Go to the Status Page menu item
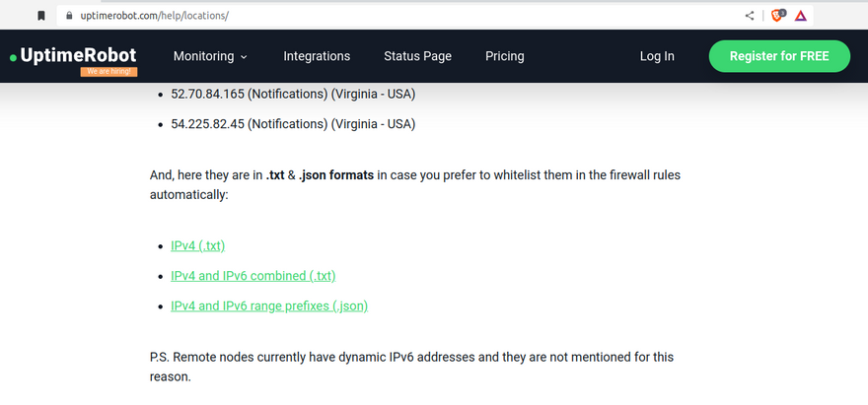868x405 pixels. (417, 56)
